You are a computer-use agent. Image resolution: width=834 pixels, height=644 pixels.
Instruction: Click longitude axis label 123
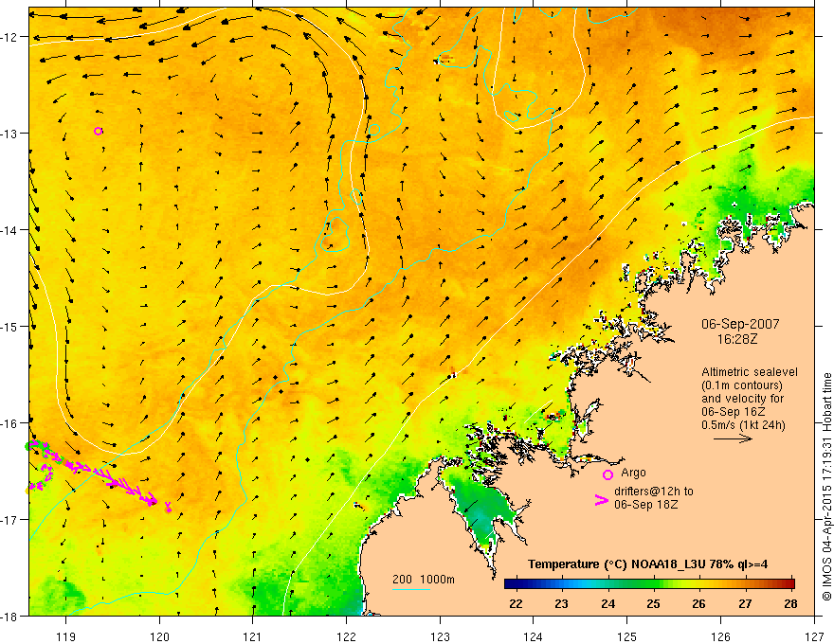tap(440, 636)
